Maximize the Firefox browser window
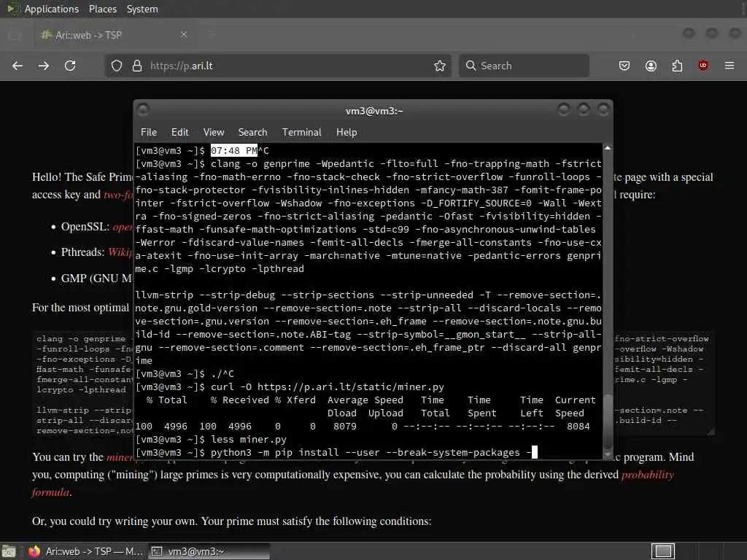The image size is (747, 560). tap(712, 33)
